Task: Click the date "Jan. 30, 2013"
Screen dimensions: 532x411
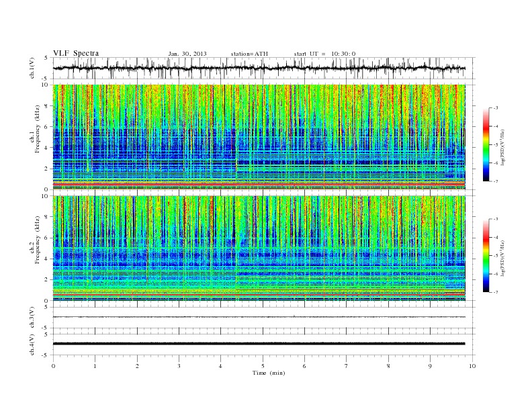Action: [187, 54]
